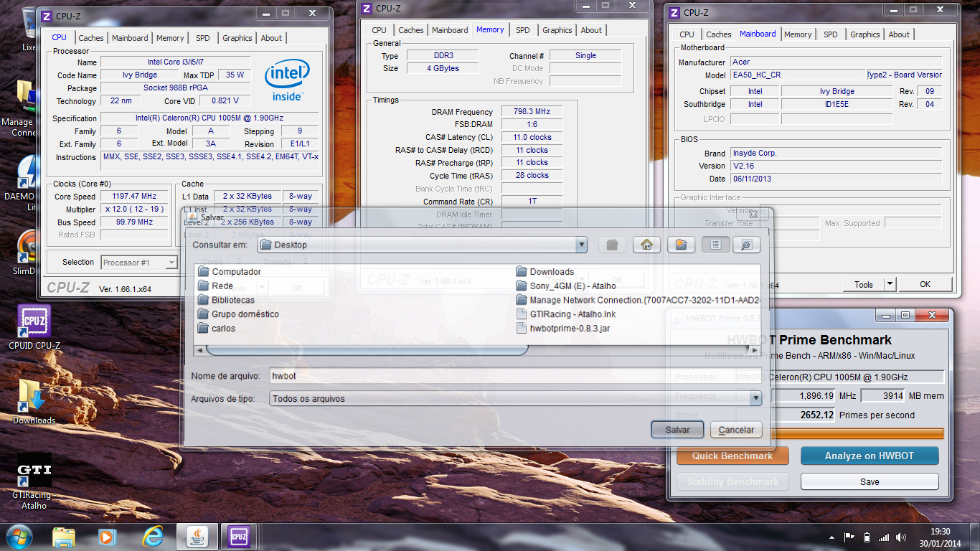Viewport: 980px width, 551px height.
Task: Select the carlos folder entry
Action: point(217,329)
